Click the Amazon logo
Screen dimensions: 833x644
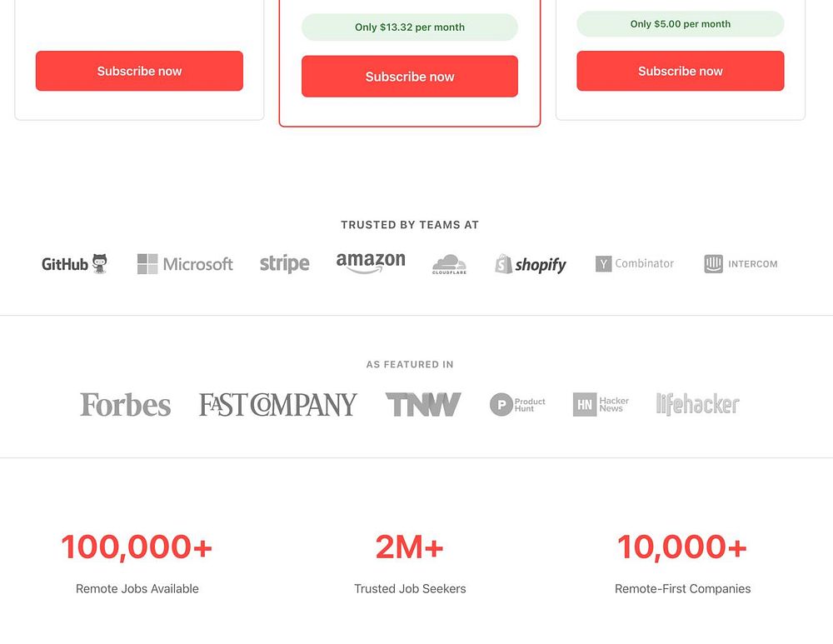(371, 262)
